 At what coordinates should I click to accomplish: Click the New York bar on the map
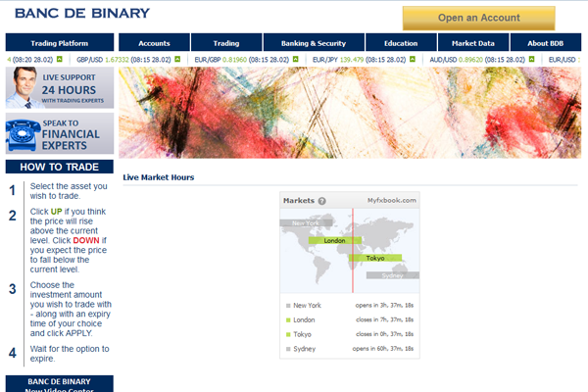click(x=306, y=222)
